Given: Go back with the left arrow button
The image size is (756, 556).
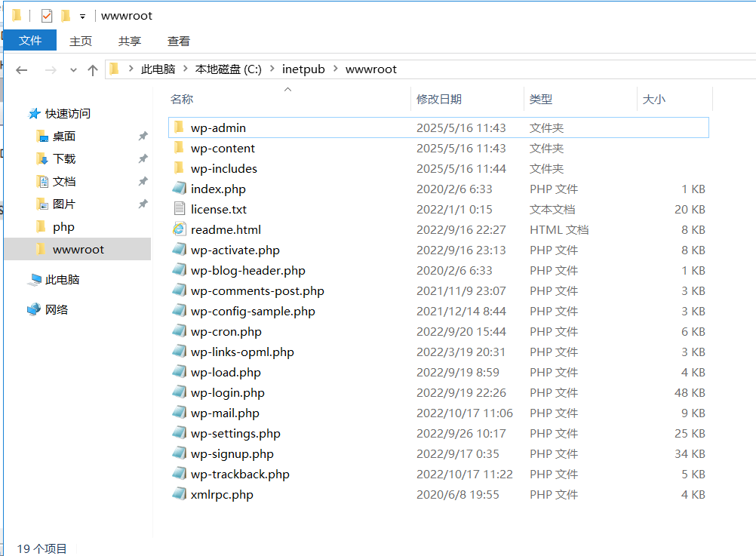Looking at the screenshot, I should click(22, 70).
